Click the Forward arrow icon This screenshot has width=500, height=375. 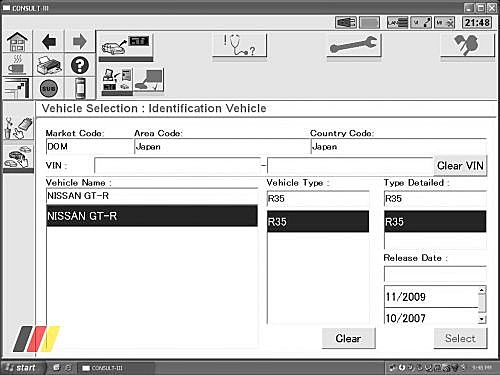coord(79,42)
